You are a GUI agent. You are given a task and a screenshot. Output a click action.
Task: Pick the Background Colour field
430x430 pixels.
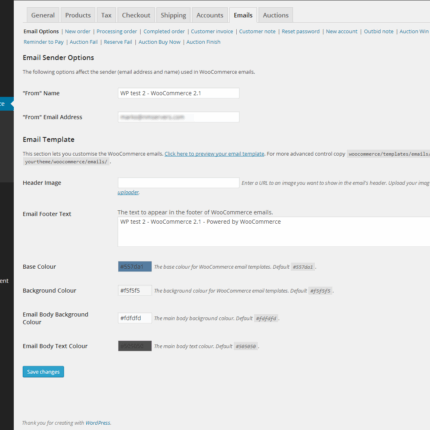pyautogui.click(x=135, y=291)
